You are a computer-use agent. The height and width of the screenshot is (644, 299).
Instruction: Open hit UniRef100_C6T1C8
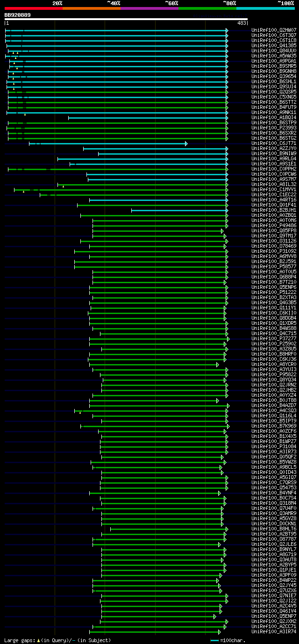pos(274,40)
